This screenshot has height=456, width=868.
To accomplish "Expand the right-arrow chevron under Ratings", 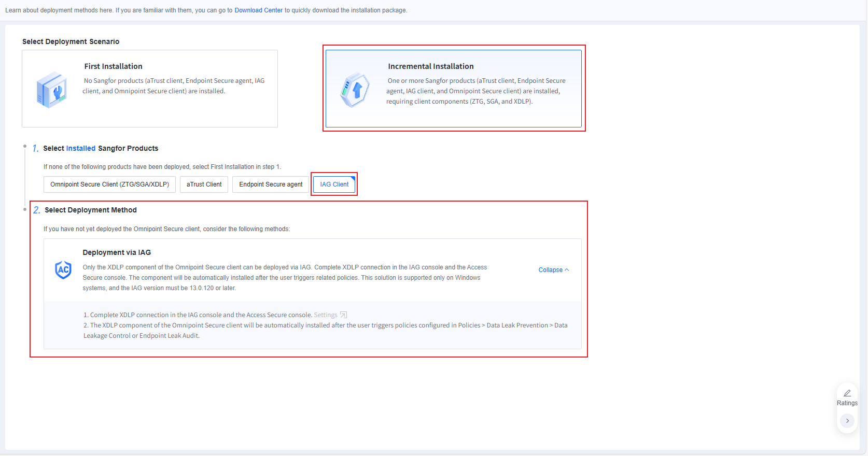I will pos(847,421).
